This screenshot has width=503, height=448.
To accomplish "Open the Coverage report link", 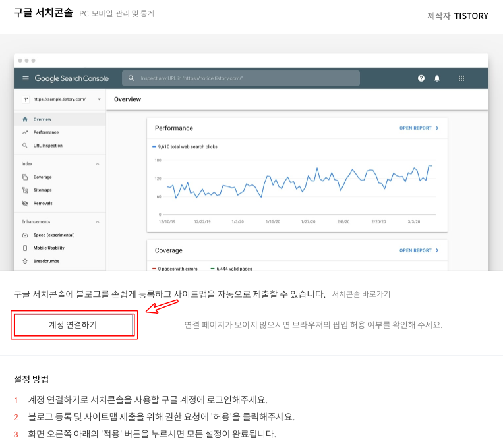I will click(415, 250).
